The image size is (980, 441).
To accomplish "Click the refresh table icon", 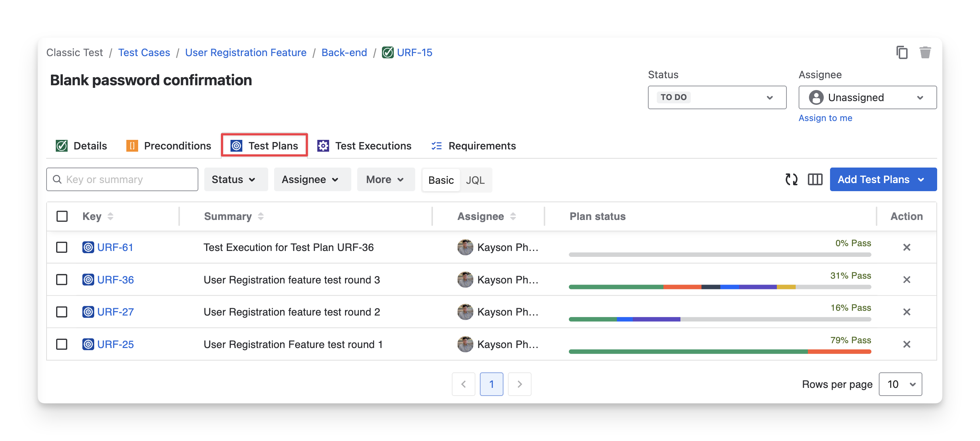I will pyautogui.click(x=791, y=179).
